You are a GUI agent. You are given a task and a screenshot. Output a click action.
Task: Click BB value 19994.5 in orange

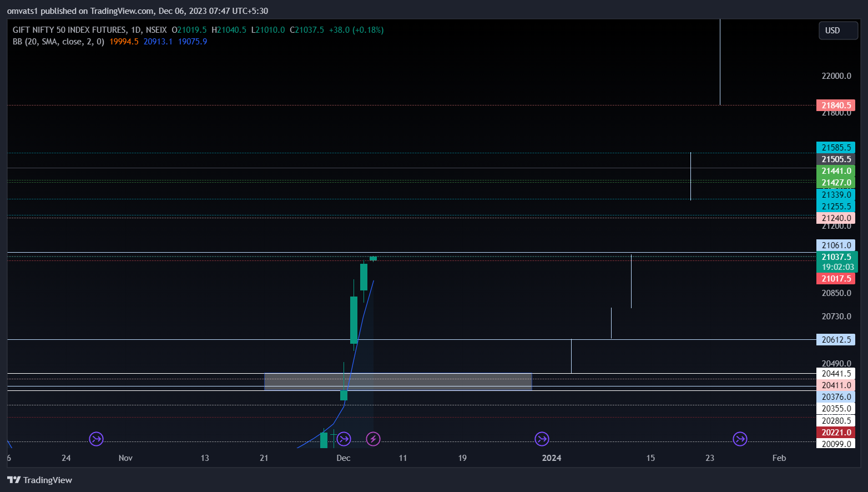pyautogui.click(x=124, y=42)
